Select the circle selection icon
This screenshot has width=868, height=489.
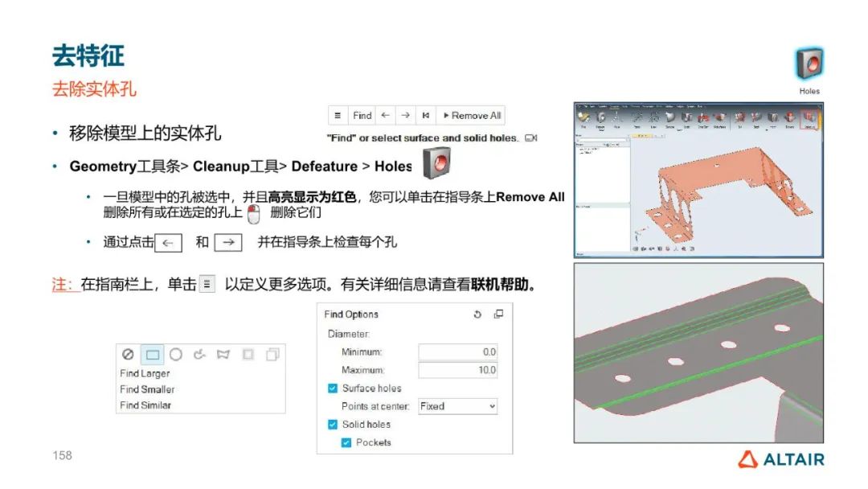pos(176,355)
